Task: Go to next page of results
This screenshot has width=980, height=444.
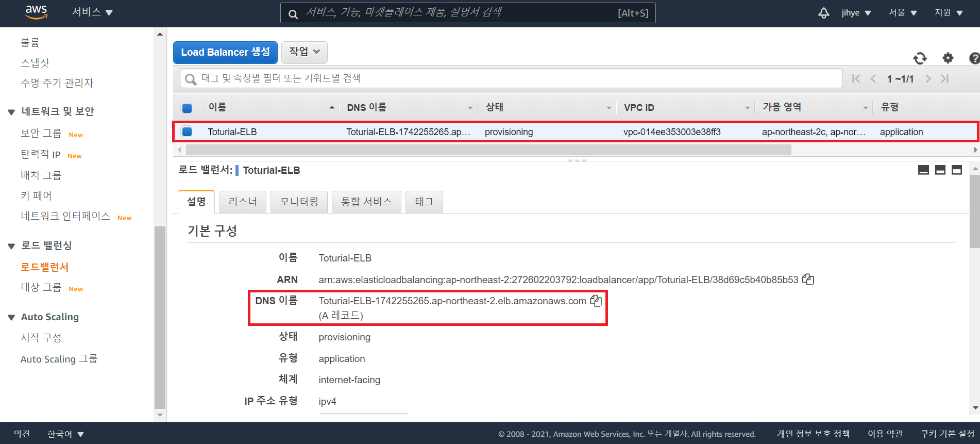Action: (928, 79)
